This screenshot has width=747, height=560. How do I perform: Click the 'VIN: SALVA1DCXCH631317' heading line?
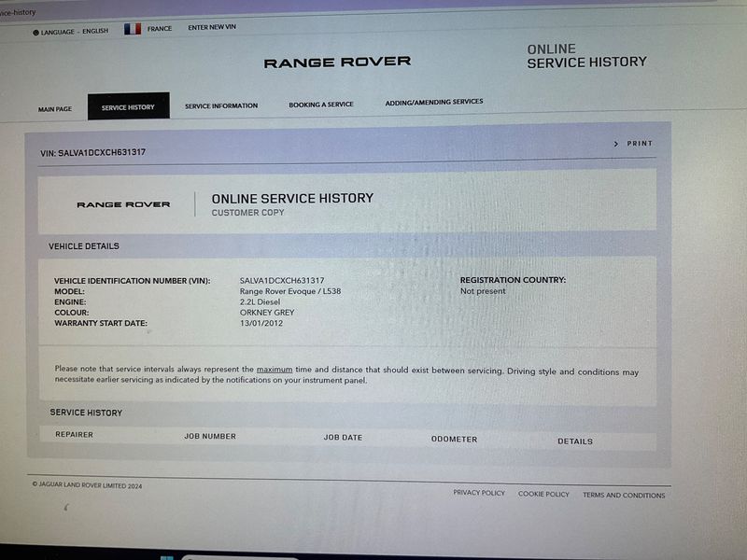(92, 153)
